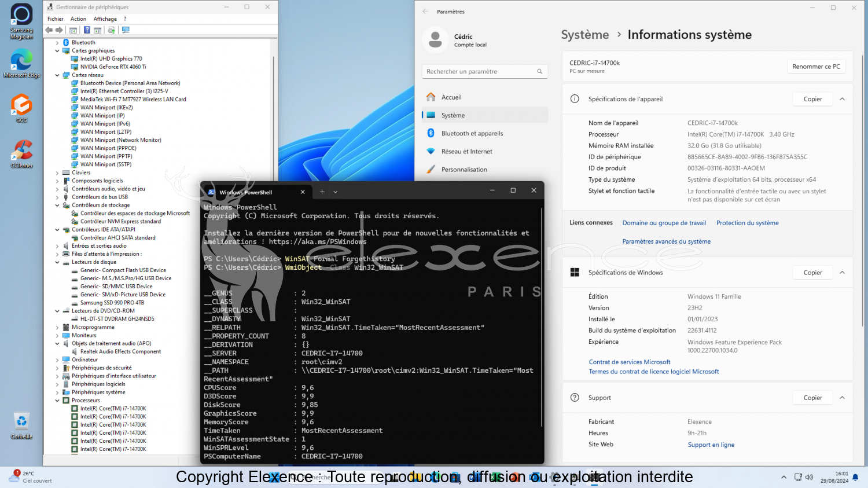
Task: Open Domaine ou groupe de travail link
Action: pyautogui.click(x=664, y=223)
